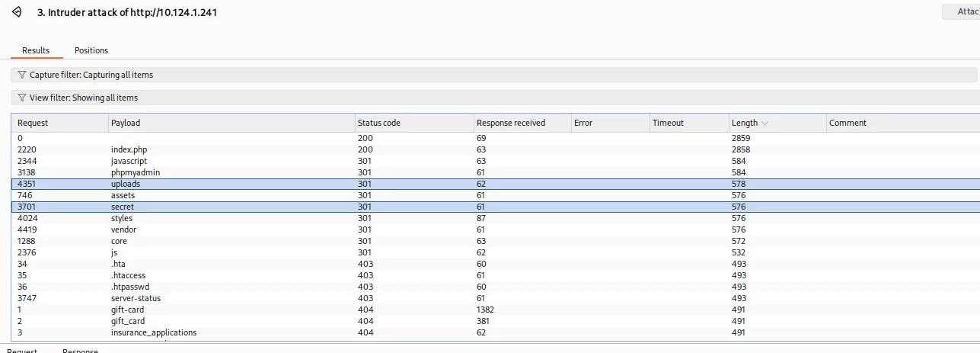The width and height of the screenshot is (980, 353).
Task: Select the index.php result row
Action: tap(128, 149)
